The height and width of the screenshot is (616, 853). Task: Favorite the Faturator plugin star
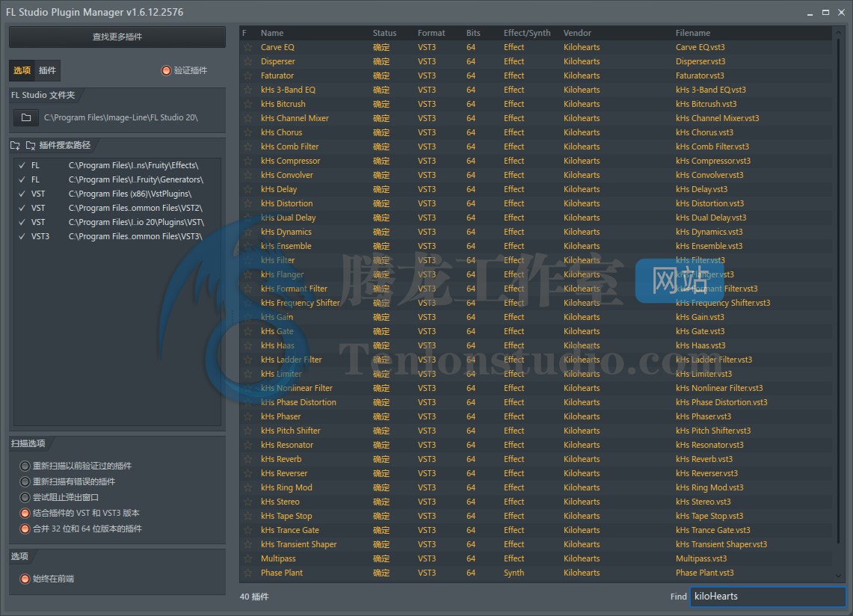(x=248, y=76)
